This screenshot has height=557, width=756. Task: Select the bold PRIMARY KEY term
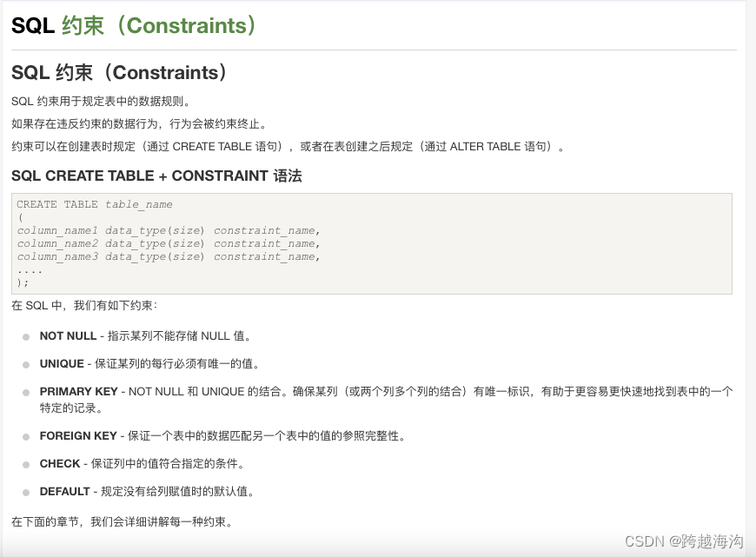77,392
